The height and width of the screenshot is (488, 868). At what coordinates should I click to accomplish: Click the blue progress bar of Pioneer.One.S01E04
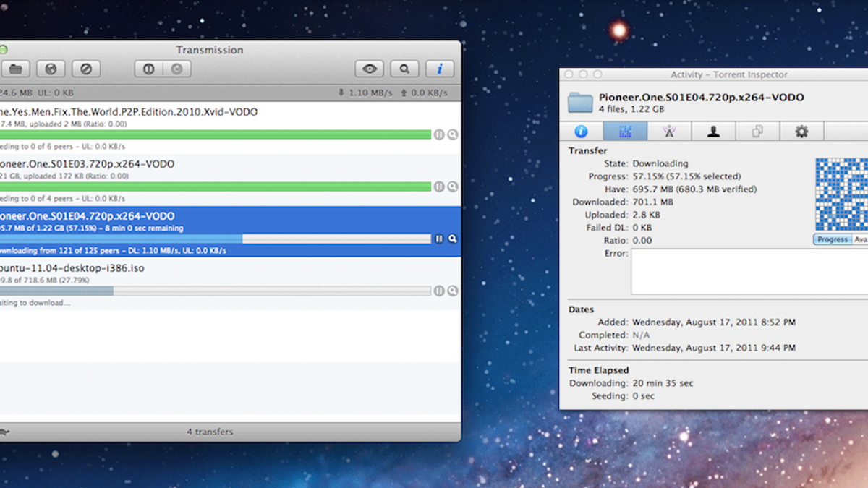[216, 239]
